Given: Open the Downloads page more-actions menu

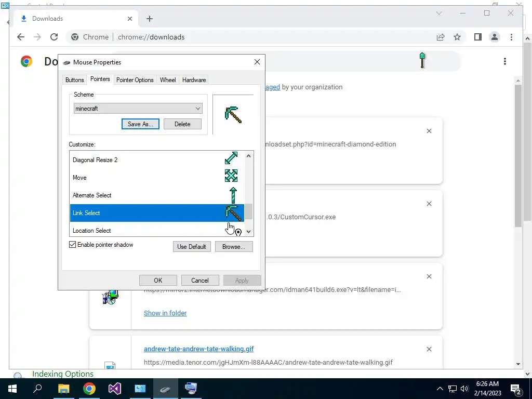Looking at the screenshot, I should pyautogui.click(x=505, y=61).
